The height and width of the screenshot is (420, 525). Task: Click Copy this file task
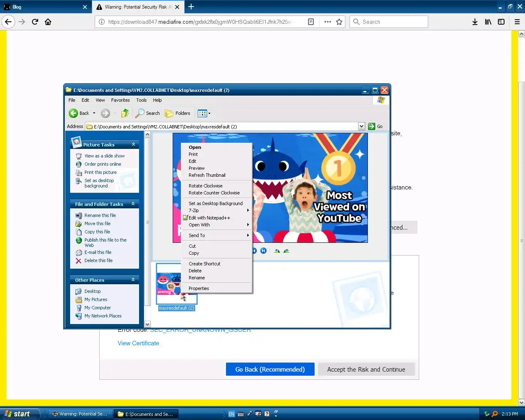click(97, 232)
